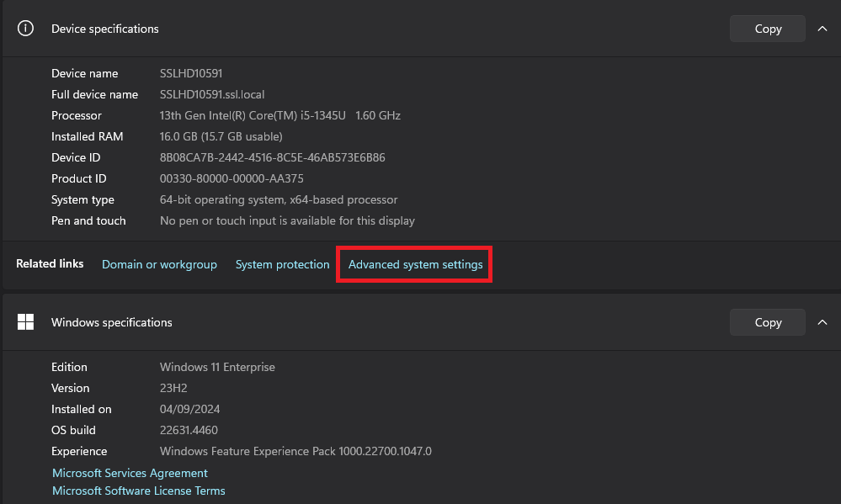Image resolution: width=841 pixels, height=504 pixels.
Task: Click the Experience label
Action: click(79, 452)
